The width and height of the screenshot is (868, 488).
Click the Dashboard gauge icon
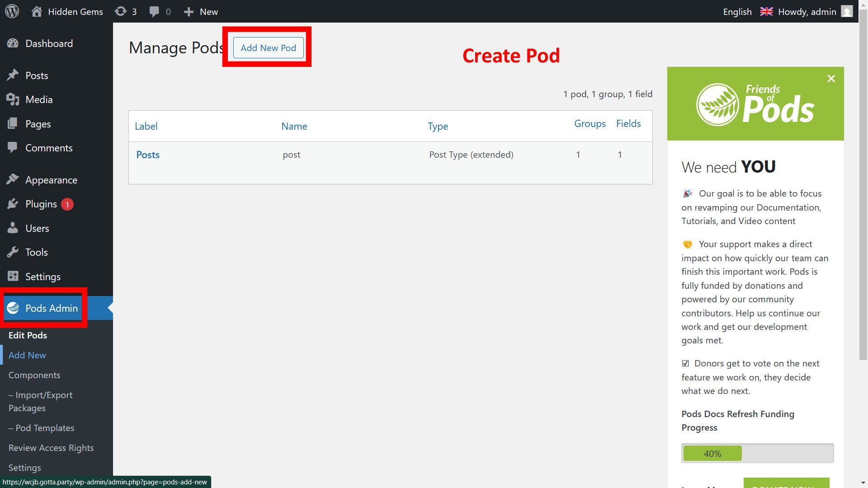(13, 43)
